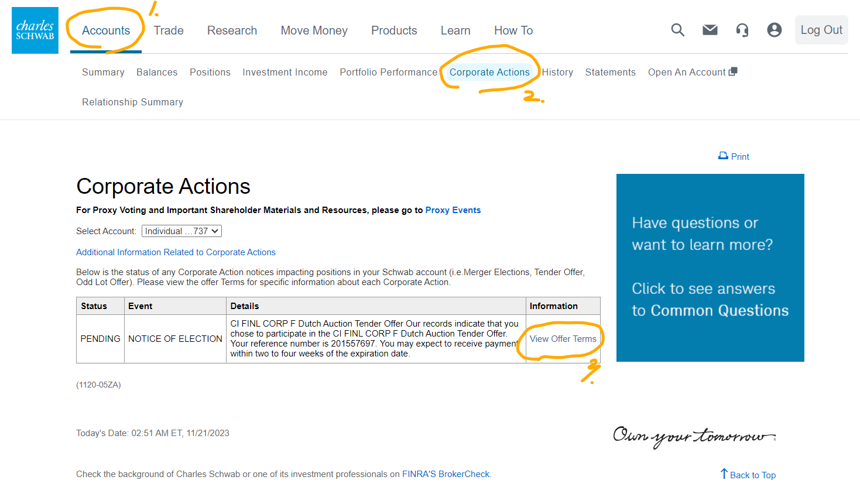Switch to the Statements tab
Screen dimensions: 860x504
click(610, 72)
